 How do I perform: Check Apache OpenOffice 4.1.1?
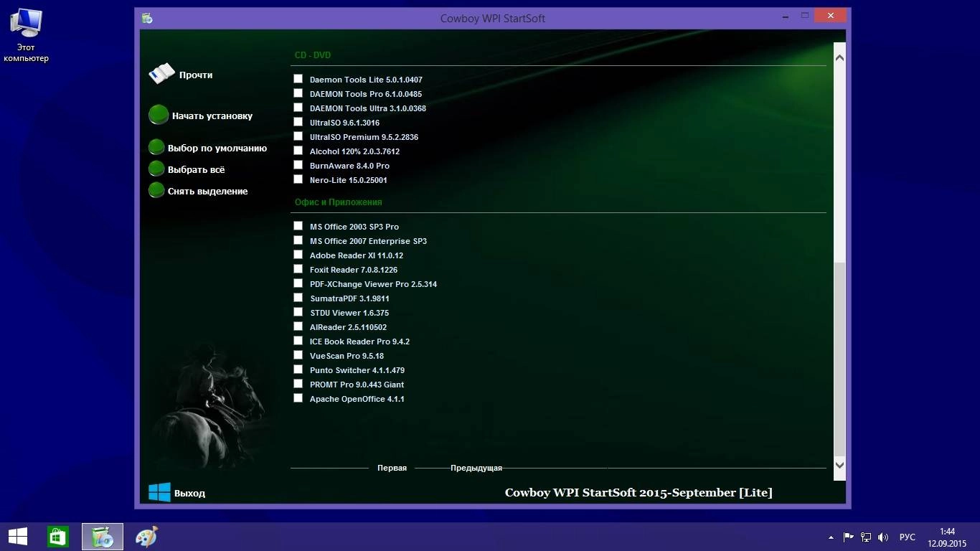tap(298, 398)
